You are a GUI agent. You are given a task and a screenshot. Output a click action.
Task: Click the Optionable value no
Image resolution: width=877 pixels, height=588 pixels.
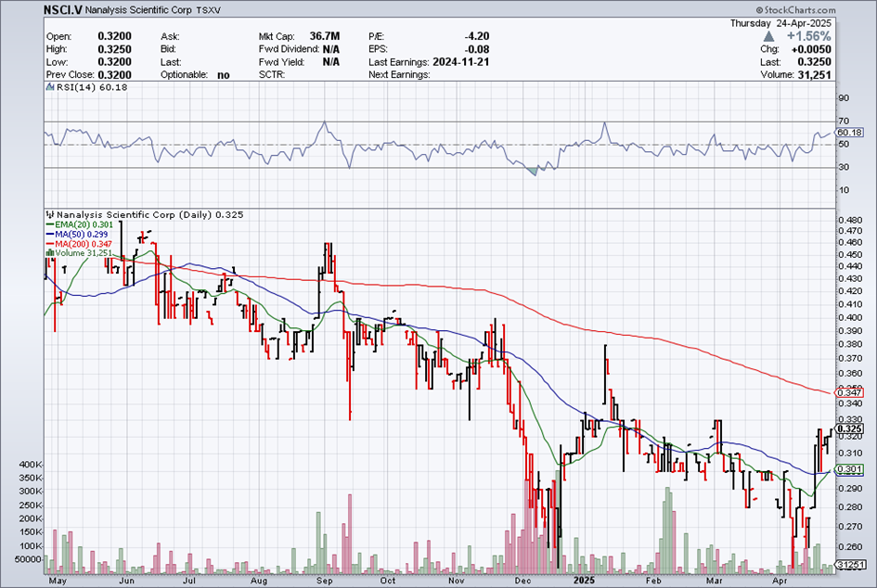coord(223,75)
